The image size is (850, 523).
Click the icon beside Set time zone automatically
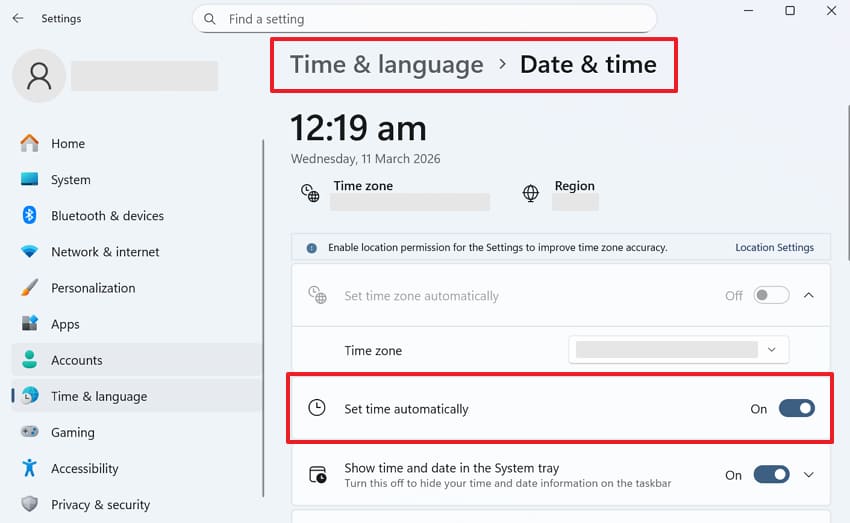click(x=318, y=295)
